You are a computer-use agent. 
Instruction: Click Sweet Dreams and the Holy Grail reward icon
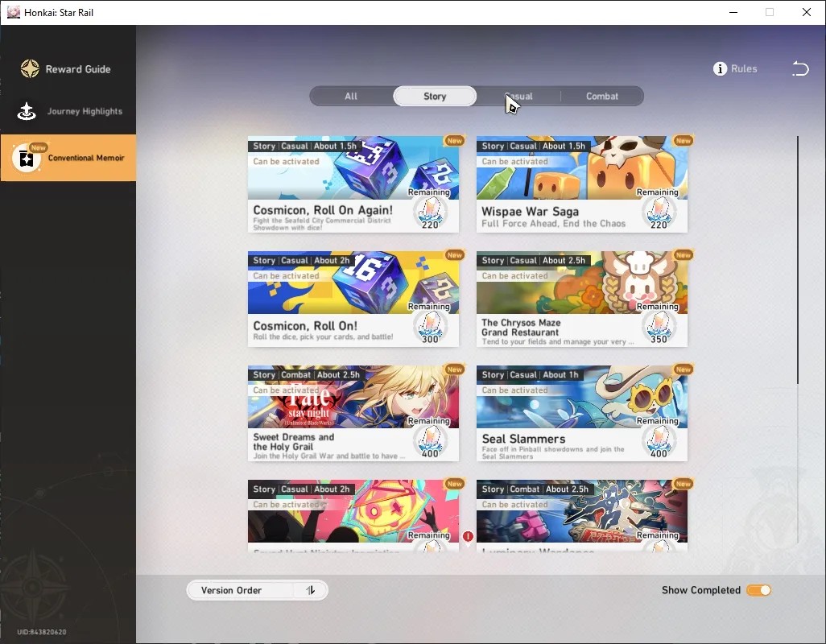tap(431, 442)
